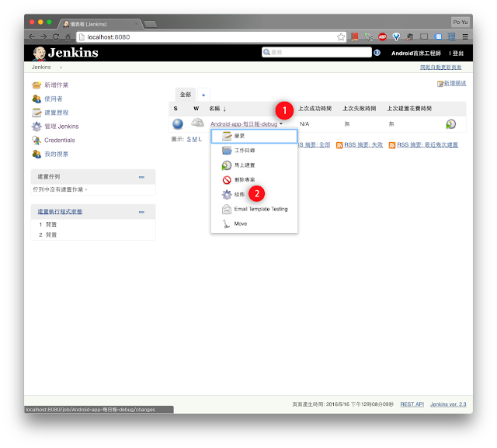497x448 pixels.
Task: Click the RSS icon for failures feed
Action: coord(339,145)
